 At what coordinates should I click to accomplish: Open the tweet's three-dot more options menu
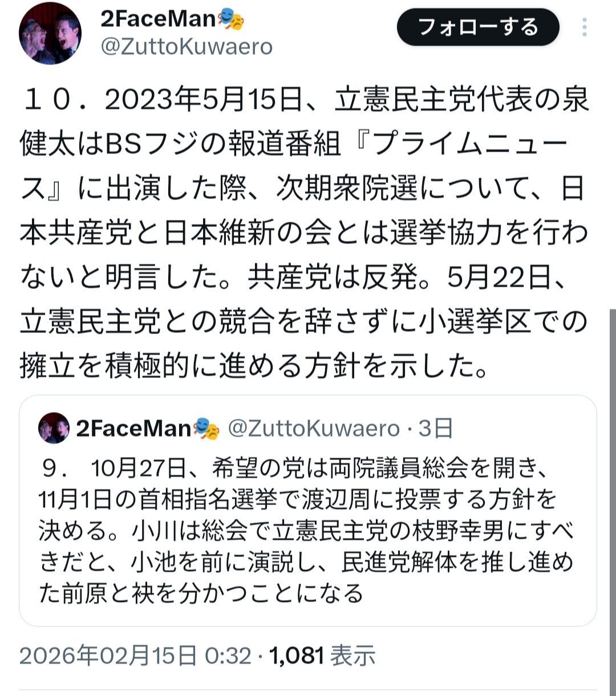click(585, 27)
